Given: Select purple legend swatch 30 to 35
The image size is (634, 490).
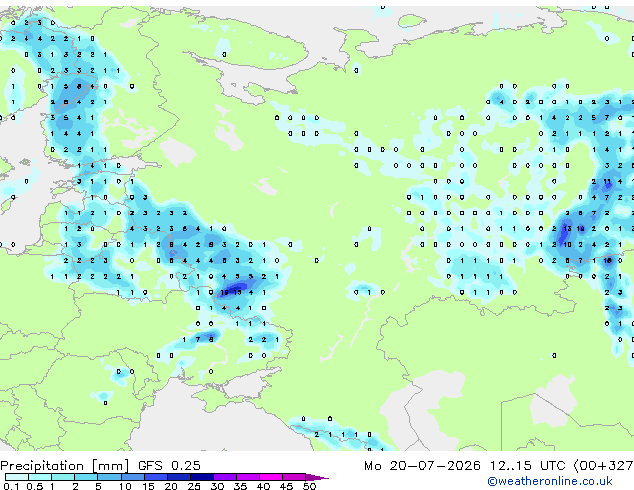Looking at the screenshot, I should coord(225,477).
